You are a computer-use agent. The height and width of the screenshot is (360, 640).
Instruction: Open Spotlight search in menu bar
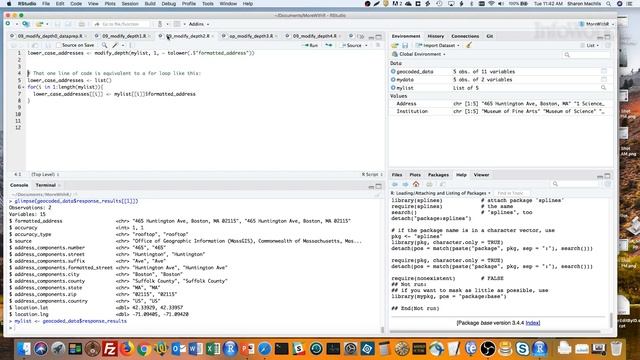tap(608, 4)
